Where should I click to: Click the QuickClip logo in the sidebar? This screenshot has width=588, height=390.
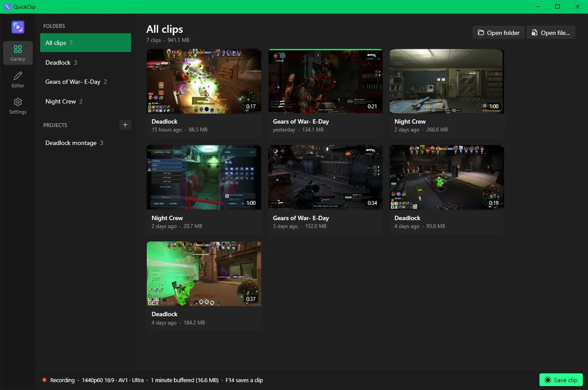(18, 27)
